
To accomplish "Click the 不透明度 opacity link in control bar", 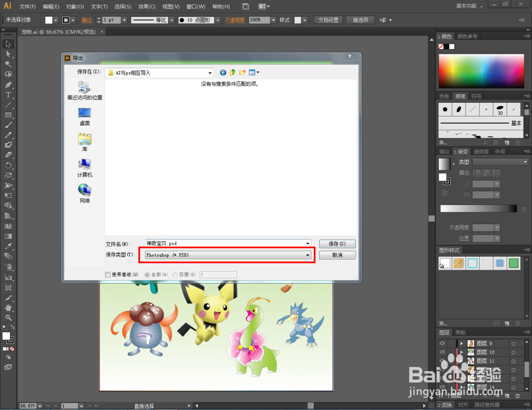I will [x=235, y=20].
